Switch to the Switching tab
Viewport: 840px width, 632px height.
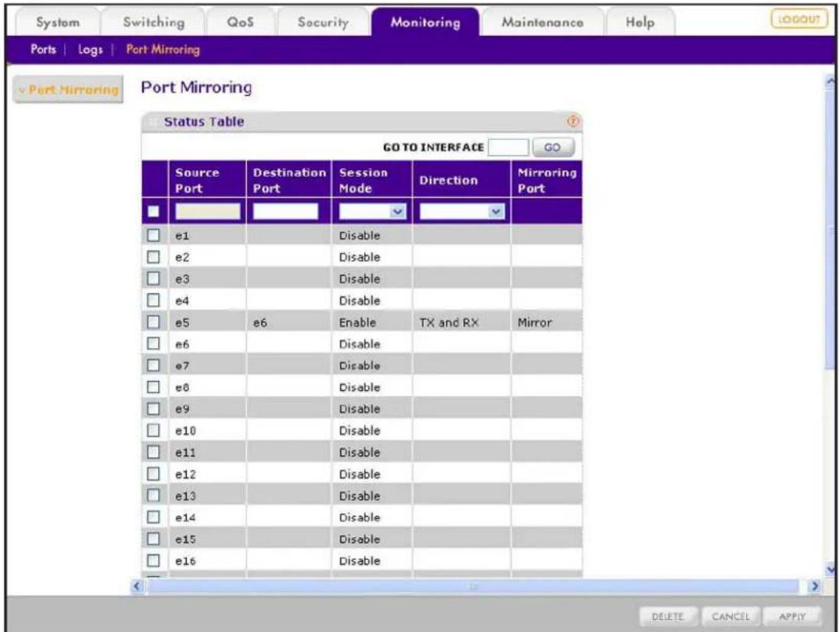pyautogui.click(x=154, y=22)
